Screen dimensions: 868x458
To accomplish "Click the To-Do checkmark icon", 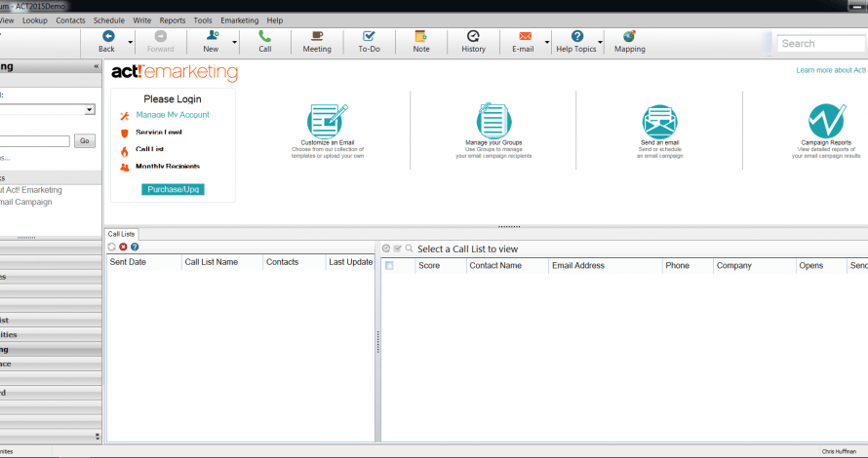I will tap(369, 36).
